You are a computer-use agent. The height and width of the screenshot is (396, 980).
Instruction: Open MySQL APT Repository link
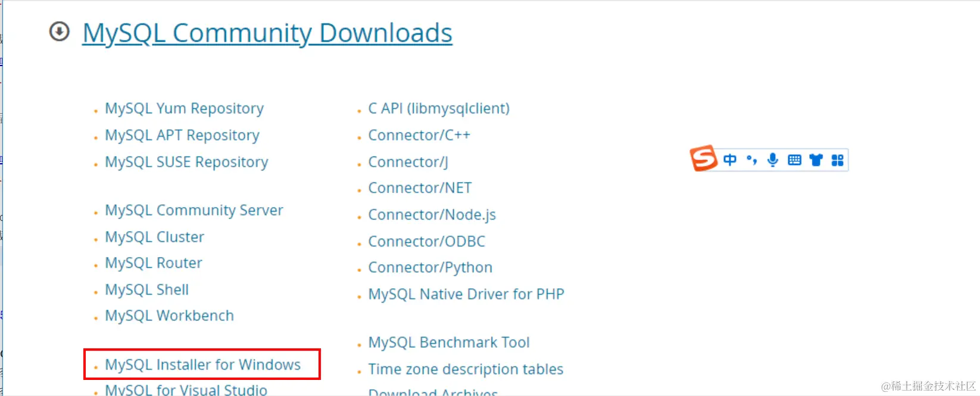coord(182,136)
